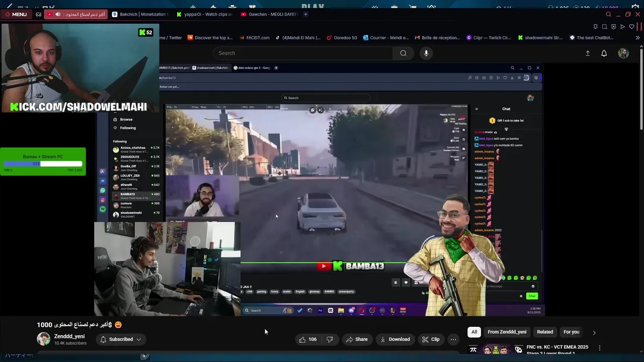Select the active YouTube tab with Arabic title
Image resolution: width=644 pixels, height=362 pixels.
[77, 15]
